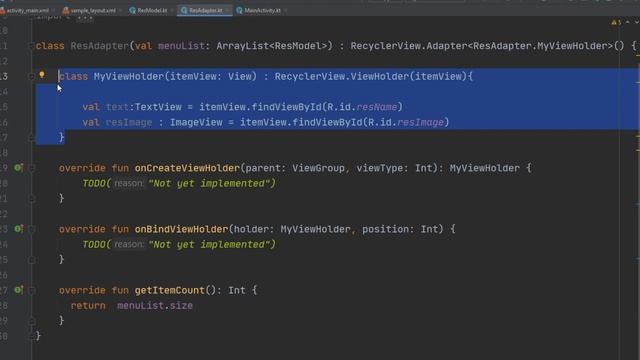
Task: Click fold end marker of onCreateViewHolder body
Action: coord(31,199)
